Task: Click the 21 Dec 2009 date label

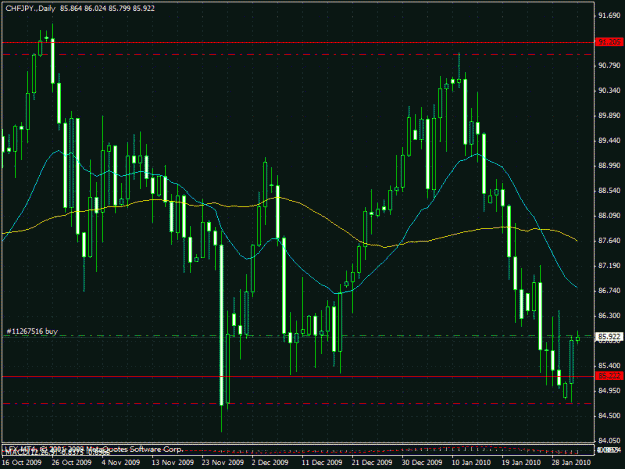Action: pos(371,462)
